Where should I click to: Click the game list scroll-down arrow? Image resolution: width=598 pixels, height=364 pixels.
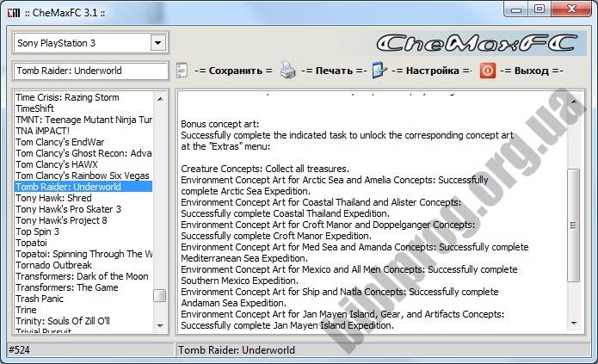coord(160,325)
